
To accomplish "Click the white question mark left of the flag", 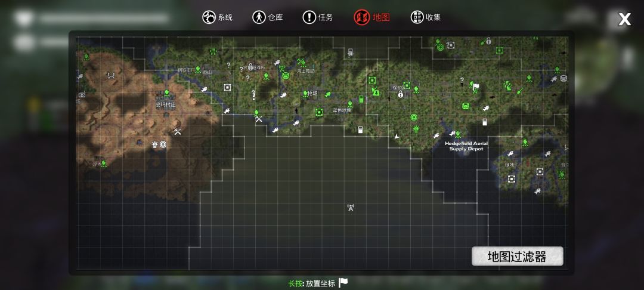I will click(462, 80).
